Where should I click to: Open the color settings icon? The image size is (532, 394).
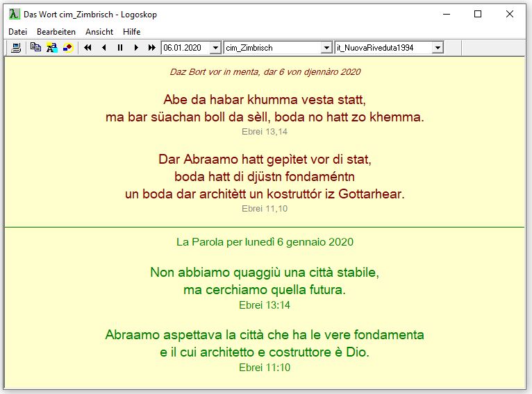tap(68, 48)
